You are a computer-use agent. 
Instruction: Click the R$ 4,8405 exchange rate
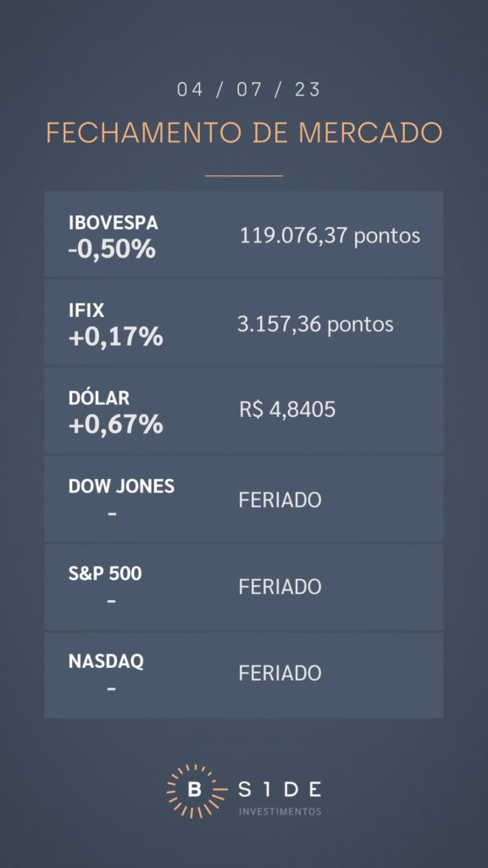click(x=288, y=410)
